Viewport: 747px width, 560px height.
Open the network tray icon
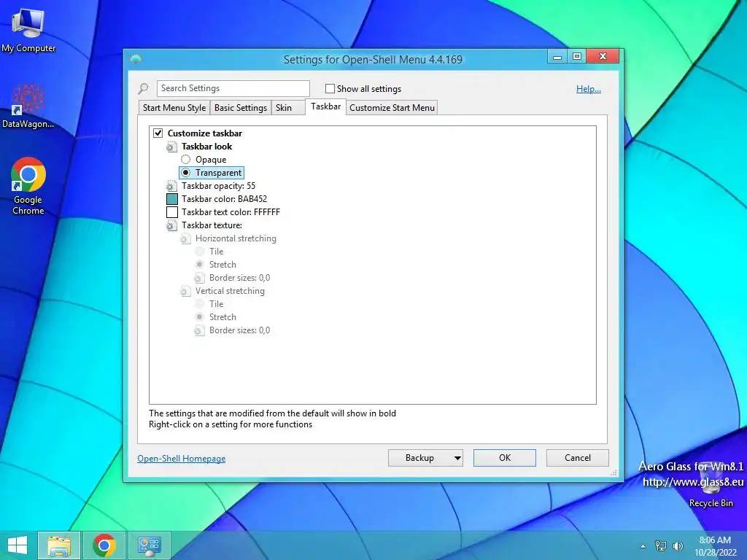[x=660, y=546]
